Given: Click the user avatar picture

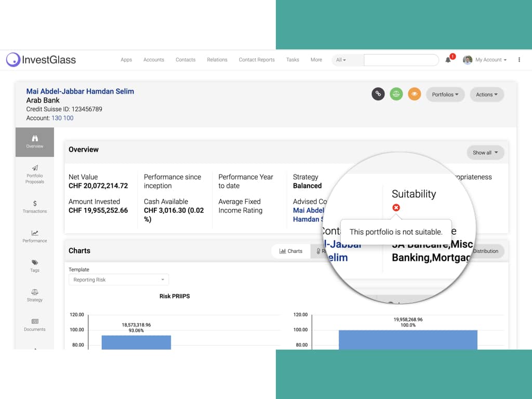Looking at the screenshot, I should pos(468,60).
